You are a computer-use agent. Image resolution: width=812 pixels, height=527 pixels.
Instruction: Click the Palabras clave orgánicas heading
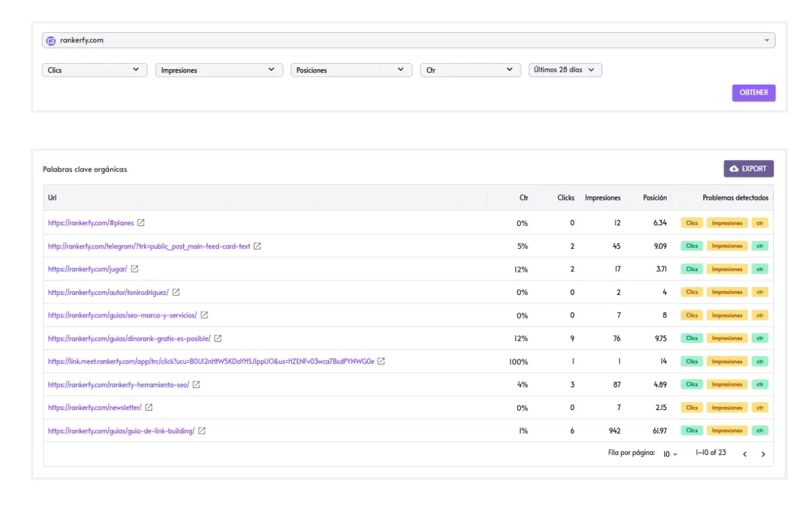[x=85, y=170]
